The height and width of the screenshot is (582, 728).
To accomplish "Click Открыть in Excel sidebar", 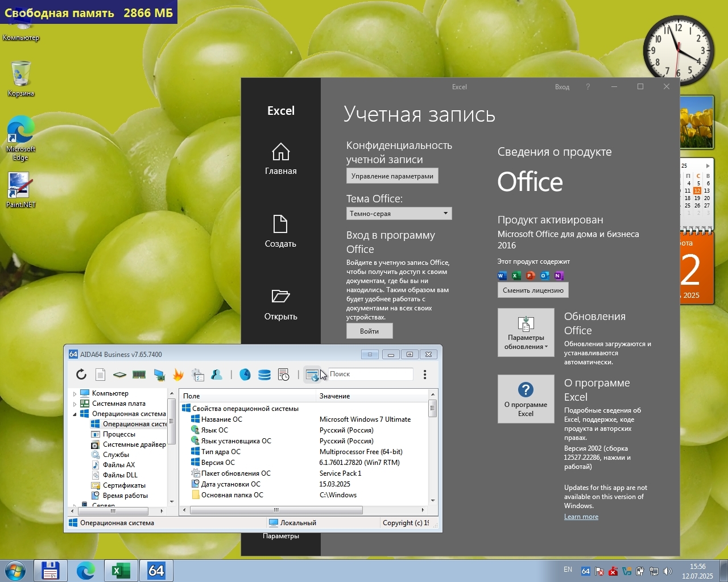I will 281,304.
